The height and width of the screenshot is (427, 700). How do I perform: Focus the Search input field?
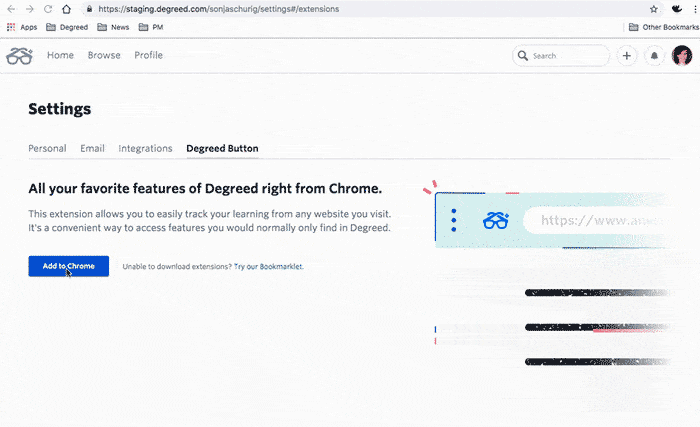click(x=561, y=56)
